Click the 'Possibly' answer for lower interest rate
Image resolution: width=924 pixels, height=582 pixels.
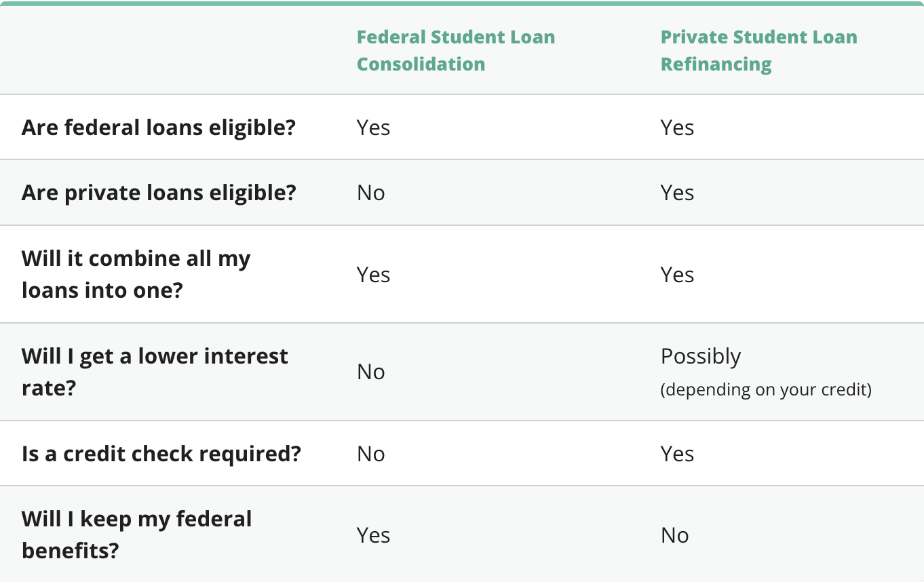point(701,357)
